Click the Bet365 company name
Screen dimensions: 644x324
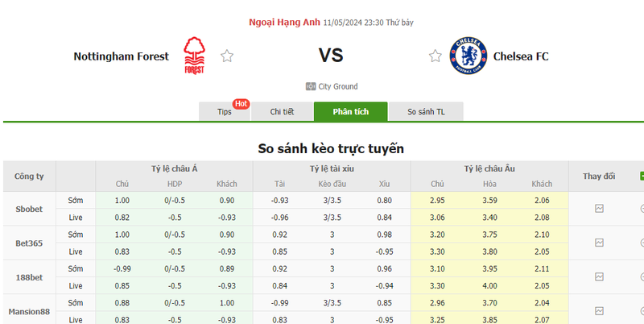(29, 243)
